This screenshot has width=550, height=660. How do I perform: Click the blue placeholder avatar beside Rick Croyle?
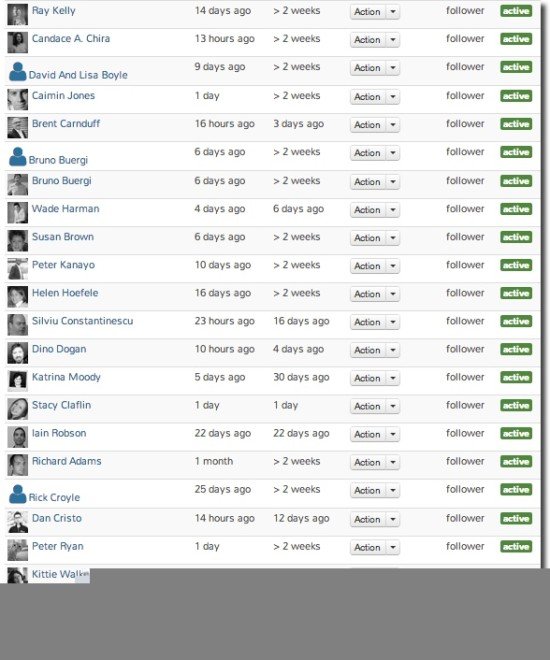18,494
